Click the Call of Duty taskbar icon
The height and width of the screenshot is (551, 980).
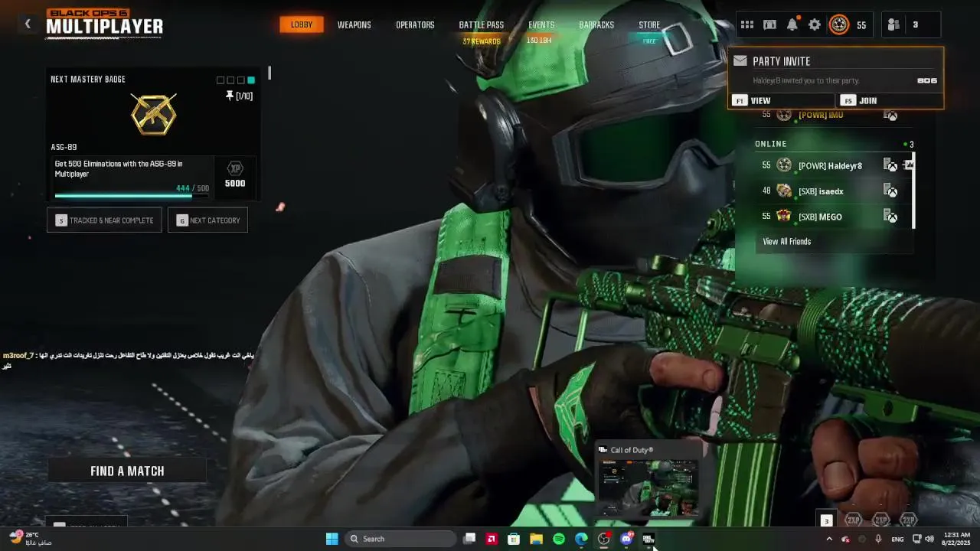[648, 539]
